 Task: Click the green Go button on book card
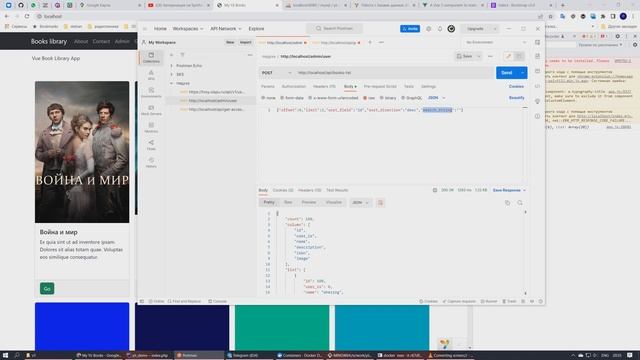click(x=47, y=289)
